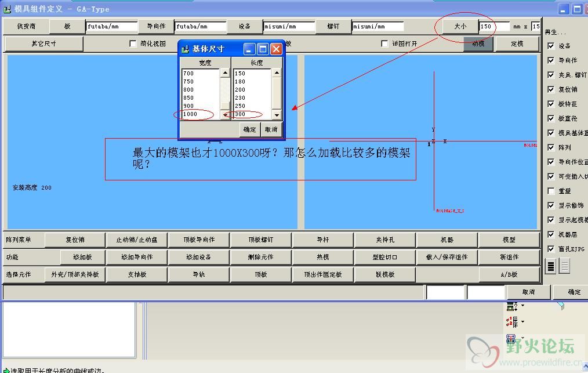
Task: Select the 支持板 component button
Action: pos(137,274)
